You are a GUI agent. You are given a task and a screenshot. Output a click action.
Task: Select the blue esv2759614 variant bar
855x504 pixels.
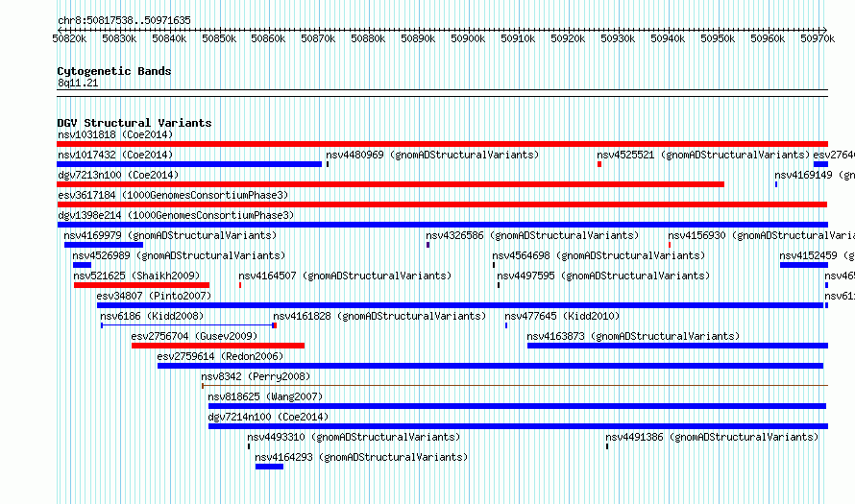coord(490,366)
